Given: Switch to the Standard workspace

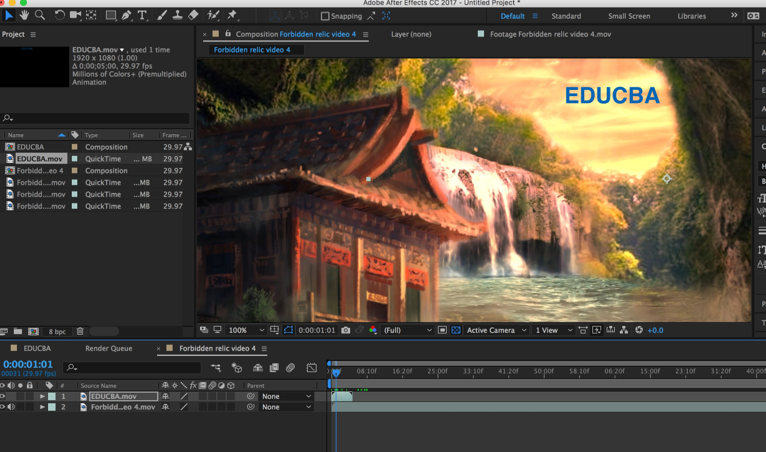Looking at the screenshot, I should (566, 16).
